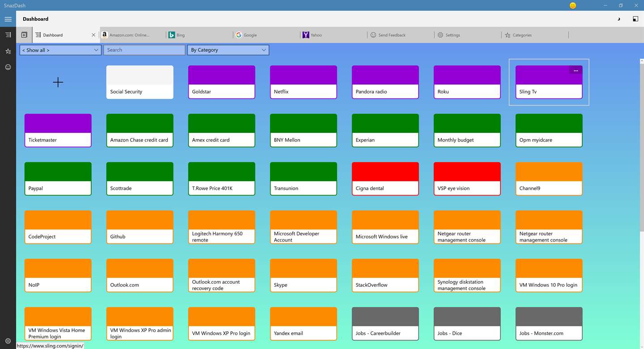Image resolution: width=644 pixels, height=349 pixels.
Task: Open the Roku tile
Action: pyautogui.click(x=467, y=82)
